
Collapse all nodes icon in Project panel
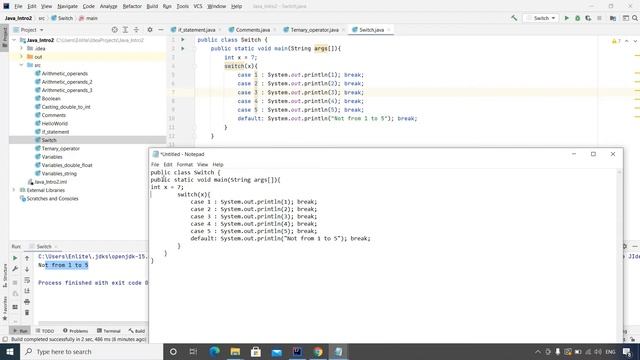pos(136,30)
